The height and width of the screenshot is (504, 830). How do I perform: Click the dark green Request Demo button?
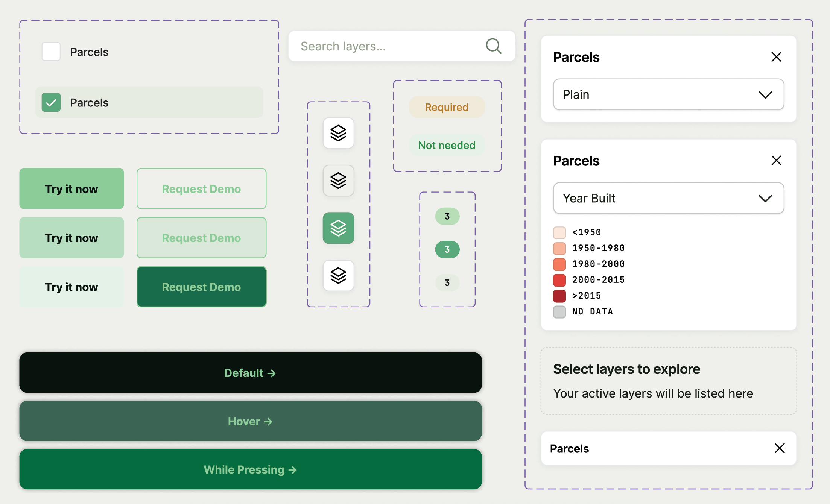tap(201, 287)
